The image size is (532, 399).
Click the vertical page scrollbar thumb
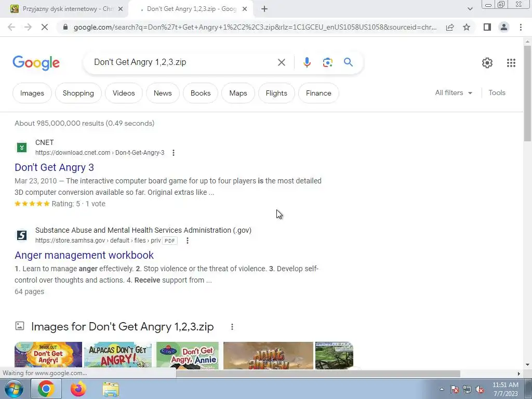click(527, 94)
